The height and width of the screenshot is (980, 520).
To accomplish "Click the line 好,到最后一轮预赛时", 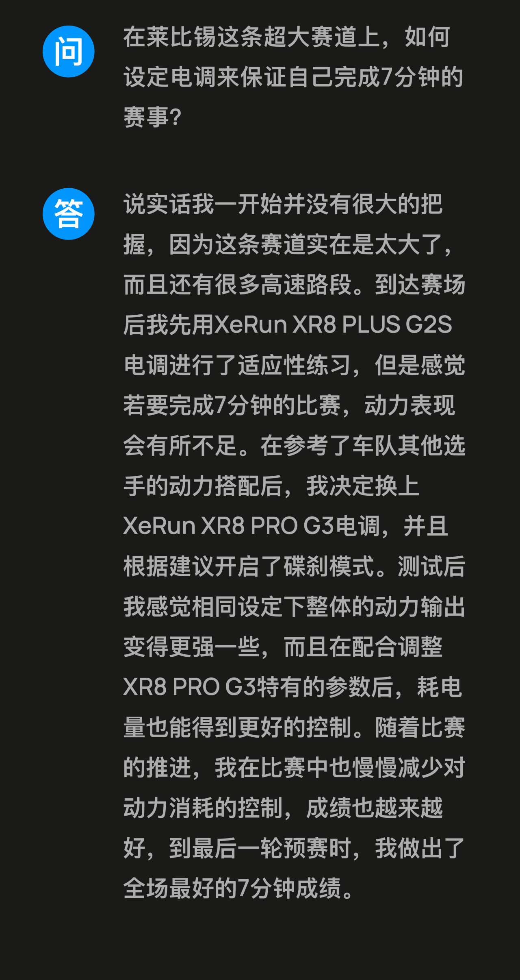I will pyautogui.click(x=295, y=848).
